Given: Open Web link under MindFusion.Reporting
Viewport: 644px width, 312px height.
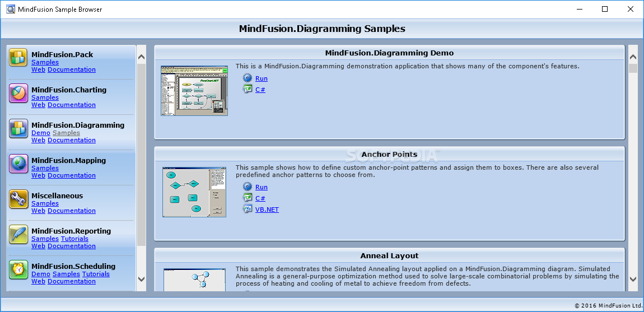Looking at the screenshot, I should point(38,246).
